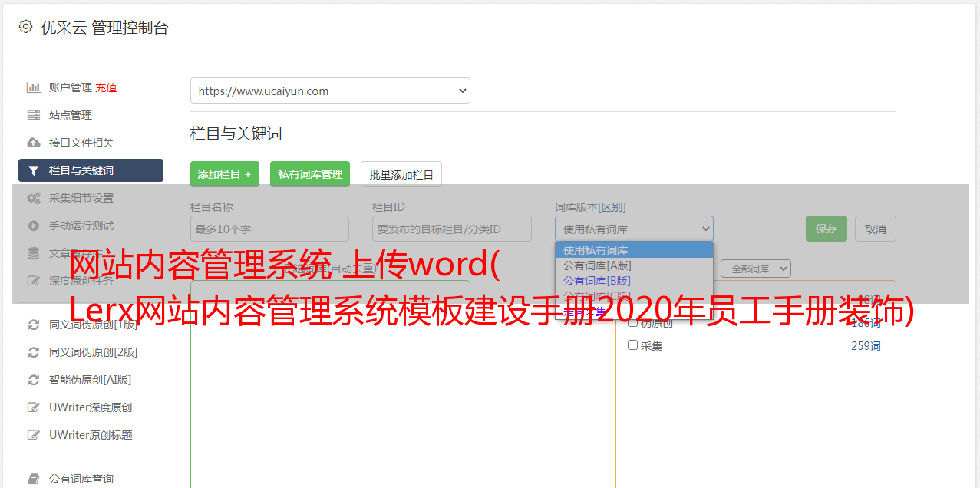Tick the 采集 checkbox
The image size is (980, 488).
(633, 345)
